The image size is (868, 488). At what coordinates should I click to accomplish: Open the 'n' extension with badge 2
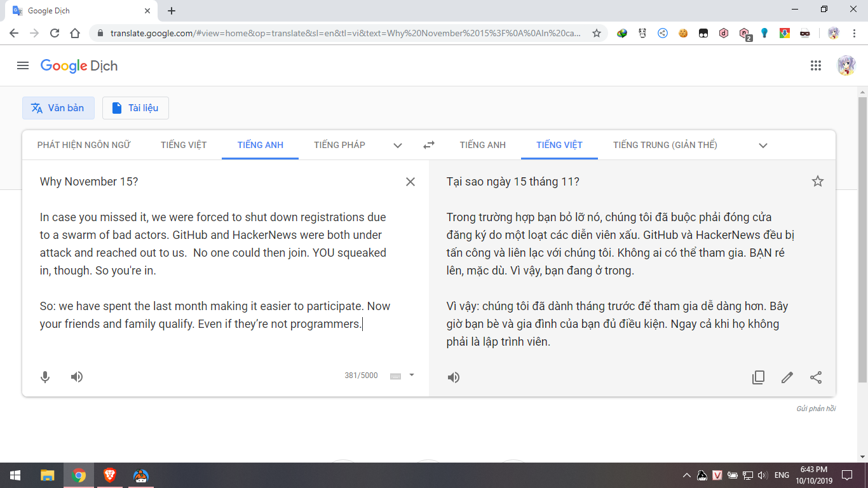(x=745, y=34)
